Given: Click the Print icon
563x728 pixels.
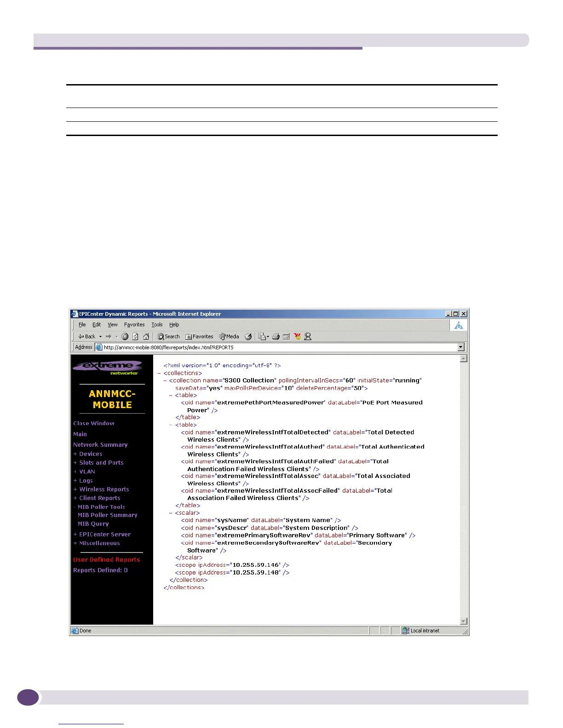Looking at the screenshot, I should pos(276,336).
